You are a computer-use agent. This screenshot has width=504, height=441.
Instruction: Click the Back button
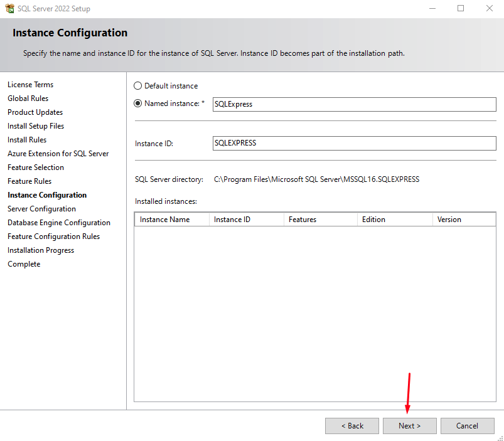(x=352, y=426)
